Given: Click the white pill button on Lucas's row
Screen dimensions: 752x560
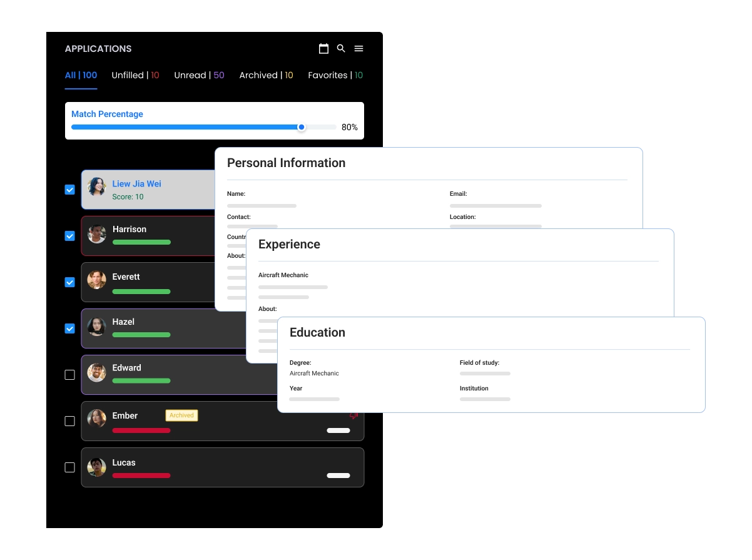Looking at the screenshot, I should click(338, 476).
